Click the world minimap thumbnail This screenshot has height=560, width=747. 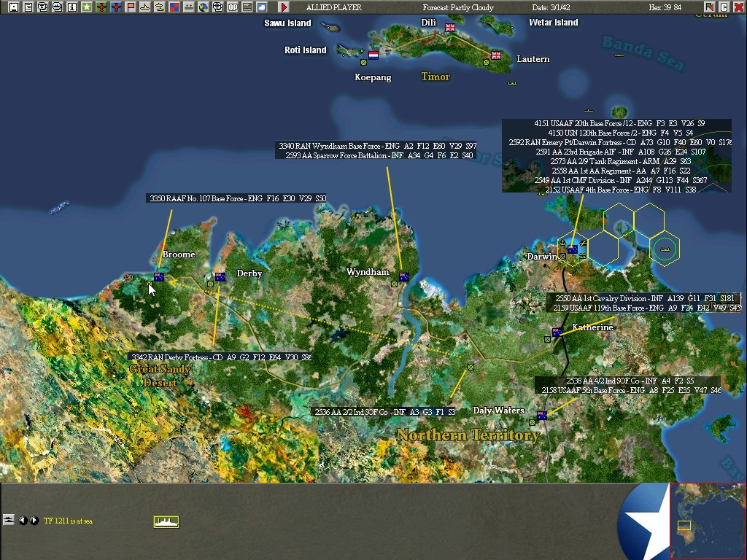coord(708,521)
